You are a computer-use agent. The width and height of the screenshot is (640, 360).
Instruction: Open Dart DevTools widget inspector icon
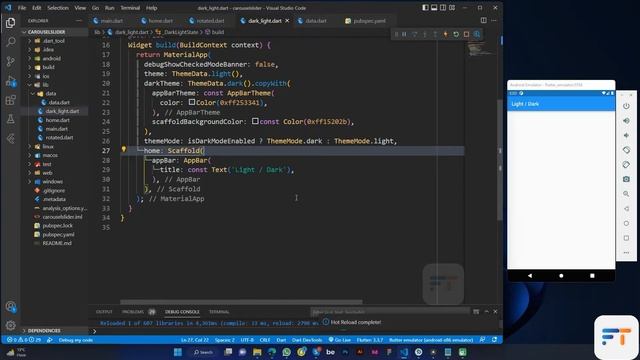point(477,34)
